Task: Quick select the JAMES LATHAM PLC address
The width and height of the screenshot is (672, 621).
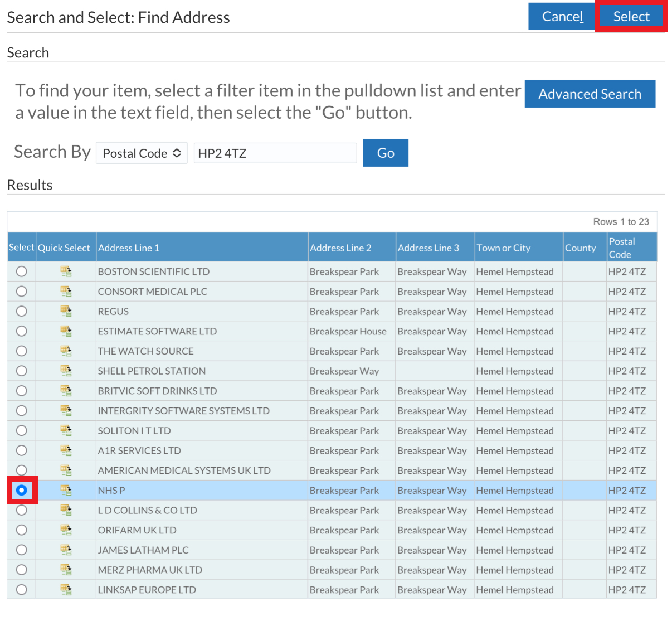Action: click(x=66, y=550)
